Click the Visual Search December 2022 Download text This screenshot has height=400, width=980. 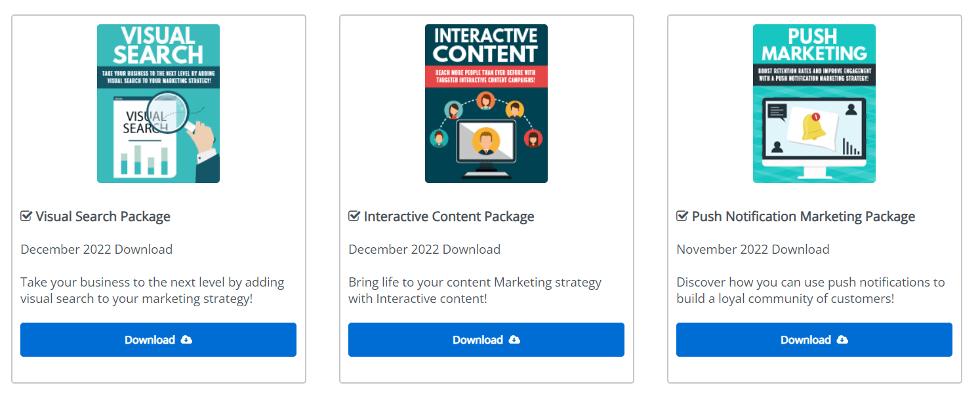[96, 249]
